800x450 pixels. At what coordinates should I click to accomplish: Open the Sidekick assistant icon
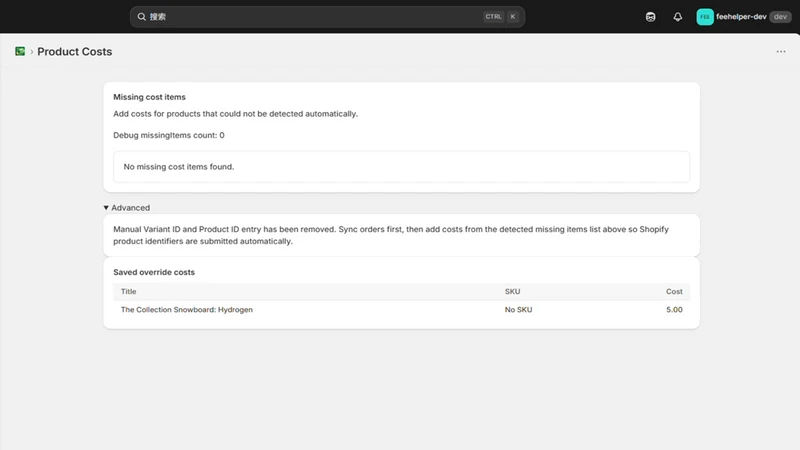(651, 17)
